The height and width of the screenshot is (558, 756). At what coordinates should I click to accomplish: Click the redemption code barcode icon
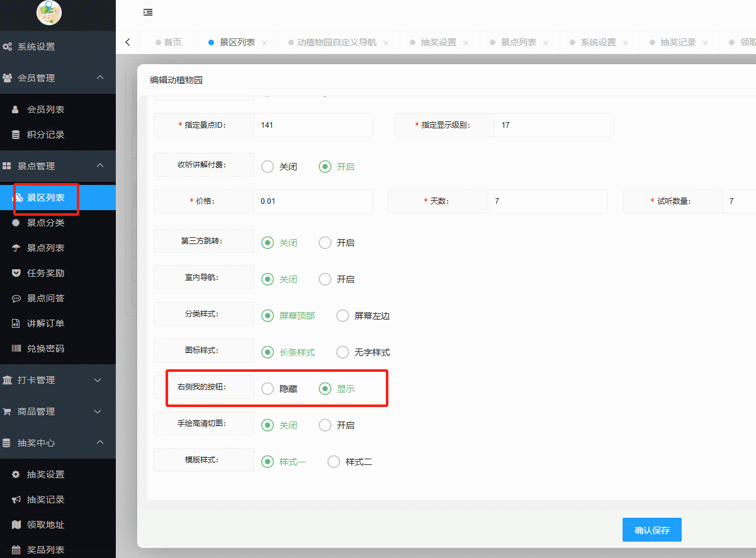tap(16, 349)
